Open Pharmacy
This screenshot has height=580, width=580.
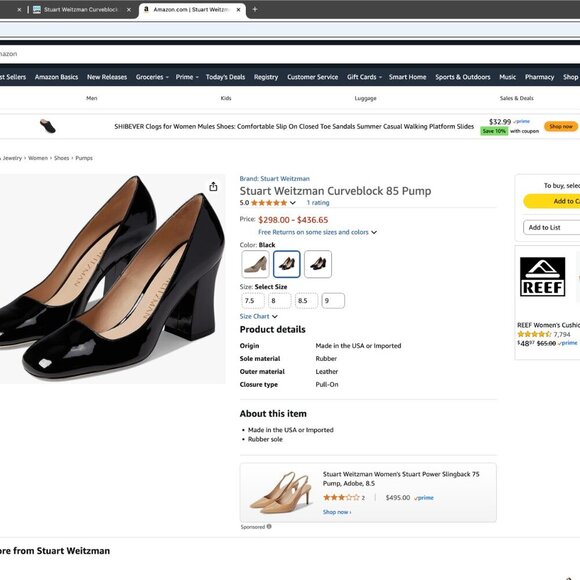click(539, 77)
